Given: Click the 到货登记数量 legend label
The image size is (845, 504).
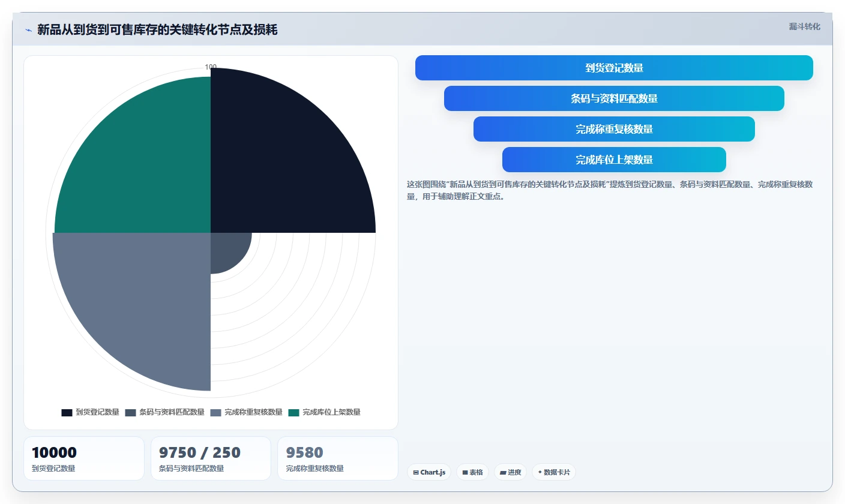Looking at the screenshot, I should [x=97, y=412].
